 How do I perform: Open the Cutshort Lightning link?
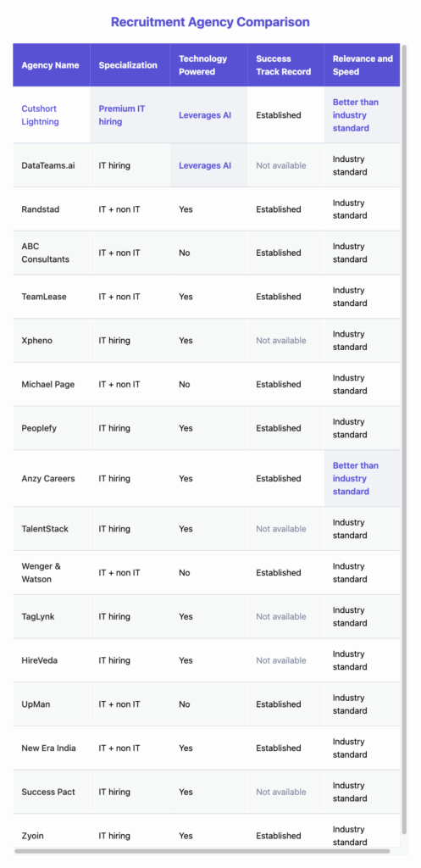(x=41, y=115)
